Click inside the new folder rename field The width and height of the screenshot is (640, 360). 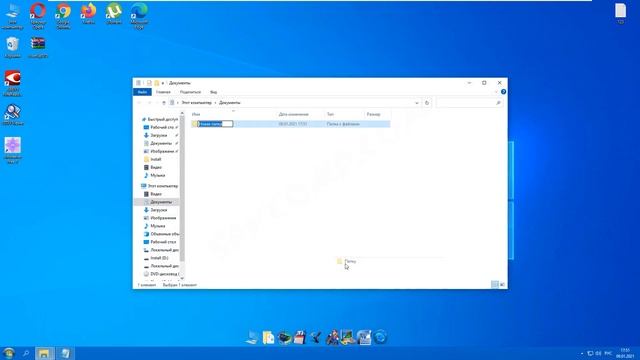[216, 124]
